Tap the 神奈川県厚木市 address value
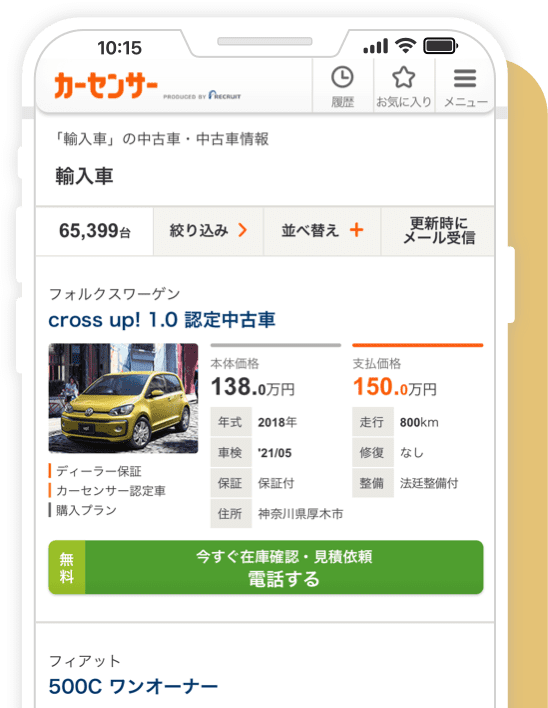The width and height of the screenshot is (548, 708). click(x=301, y=514)
